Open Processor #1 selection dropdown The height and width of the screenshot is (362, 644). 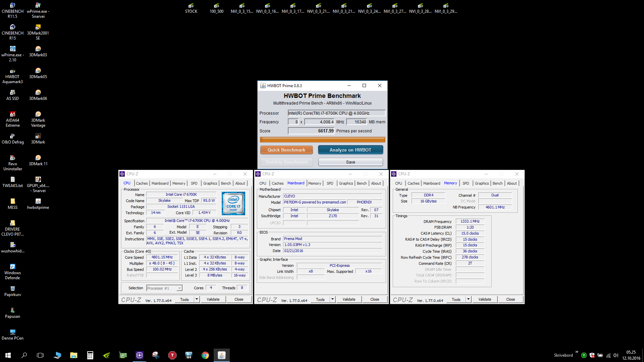[x=164, y=288]
